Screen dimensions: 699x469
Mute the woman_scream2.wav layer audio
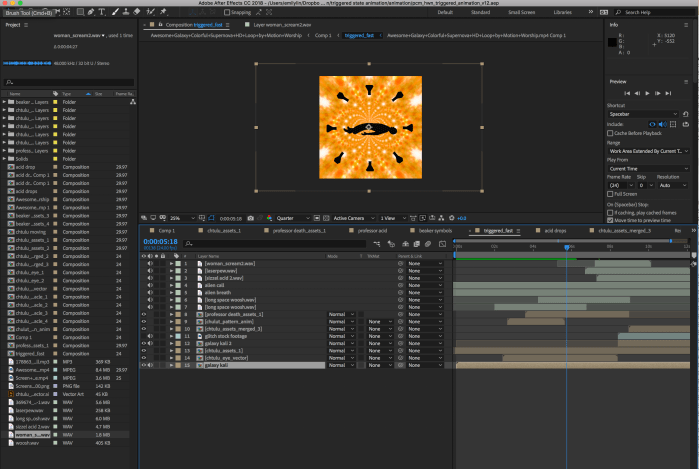[x=150, y=263]
